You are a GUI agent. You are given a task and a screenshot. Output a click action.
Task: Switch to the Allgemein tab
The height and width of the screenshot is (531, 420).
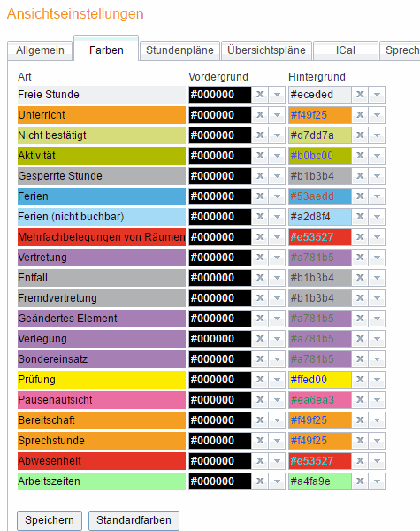click(40, 50)
